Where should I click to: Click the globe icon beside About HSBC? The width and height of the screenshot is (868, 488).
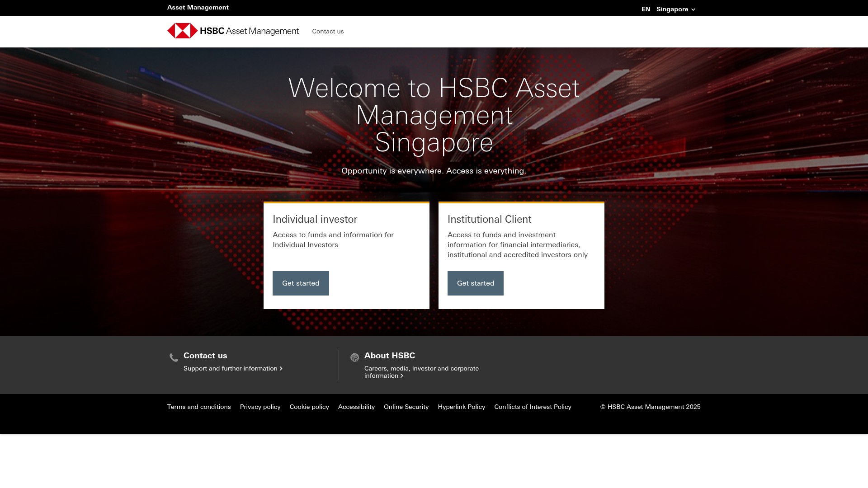(x=355, y=357)
